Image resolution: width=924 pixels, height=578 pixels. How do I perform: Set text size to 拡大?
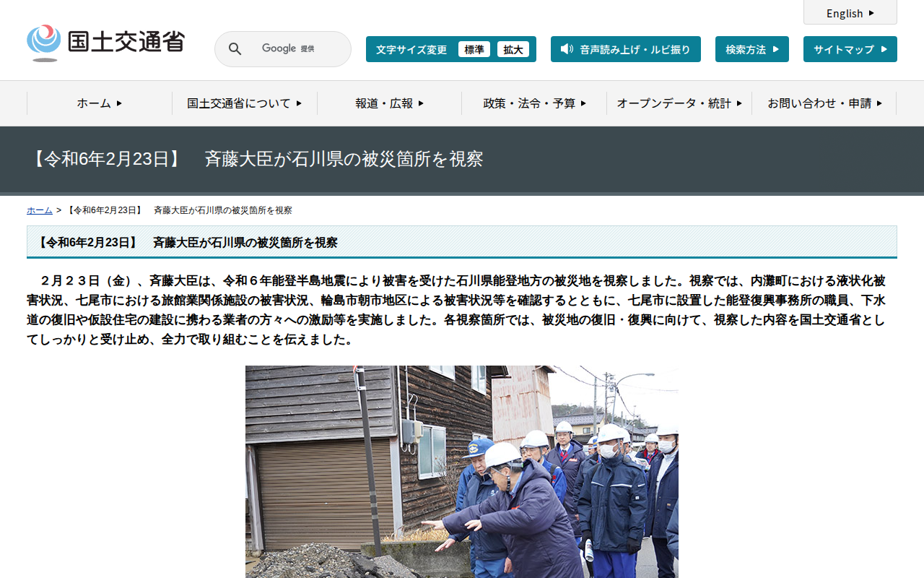click(x=513, y=49)
